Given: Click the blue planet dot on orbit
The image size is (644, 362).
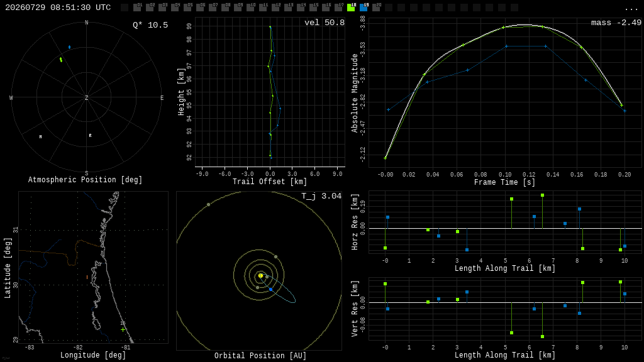Looking at the screenshot, I should tap(270, 290).
